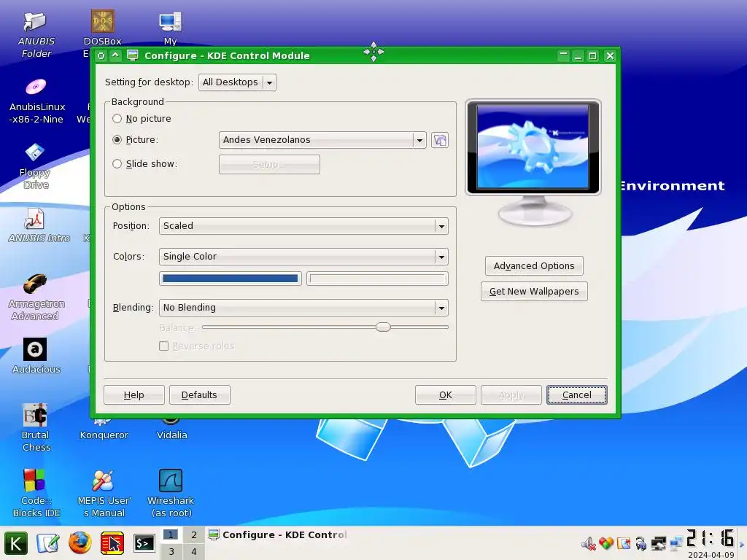Image resolution: width=747 pixels, height=560 pixels.
Task: Switch to virtual desktop 3 in pager
Action: pos(171,551)
